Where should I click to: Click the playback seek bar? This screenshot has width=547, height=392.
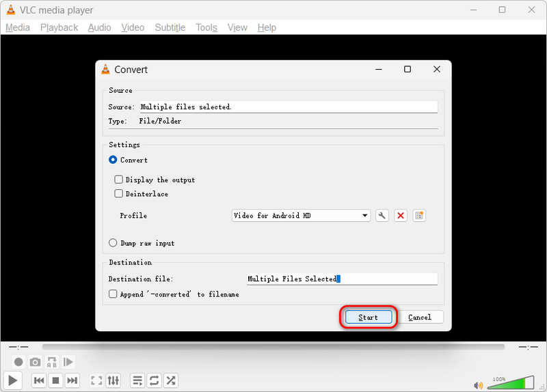tap(273, 347)
